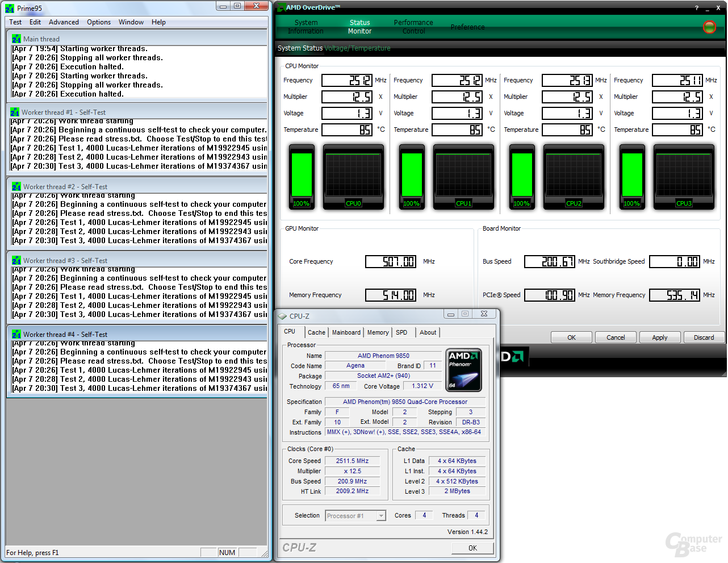Select the Status Monitor tab
The width and height of the screenshot is (728, 563).
pos(359,27)
